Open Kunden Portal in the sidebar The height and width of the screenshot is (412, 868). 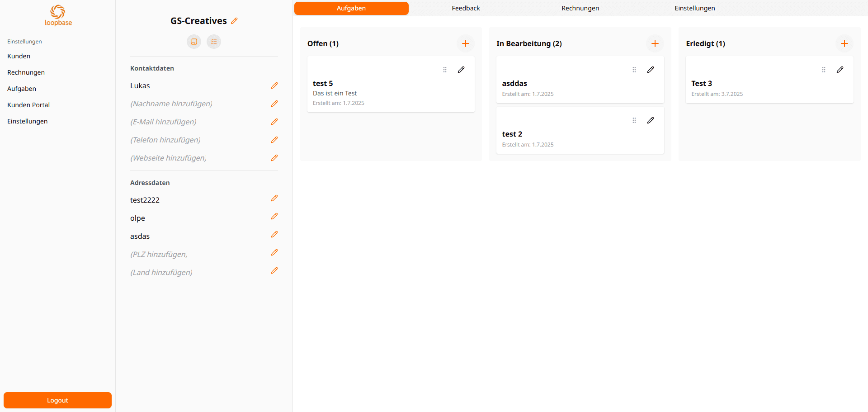coord(28,105)
